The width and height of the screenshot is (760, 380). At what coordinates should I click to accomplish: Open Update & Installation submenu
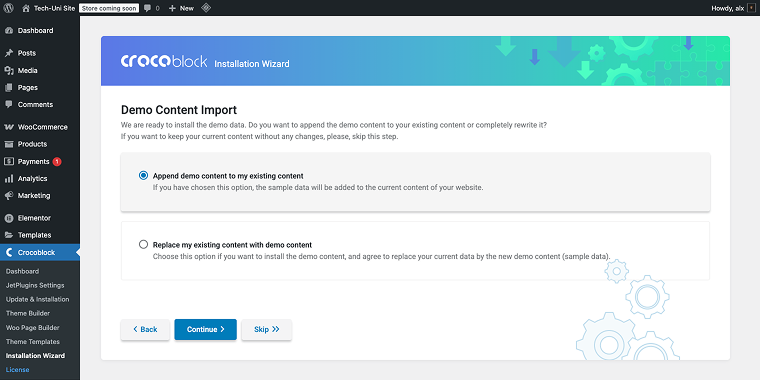37,300
